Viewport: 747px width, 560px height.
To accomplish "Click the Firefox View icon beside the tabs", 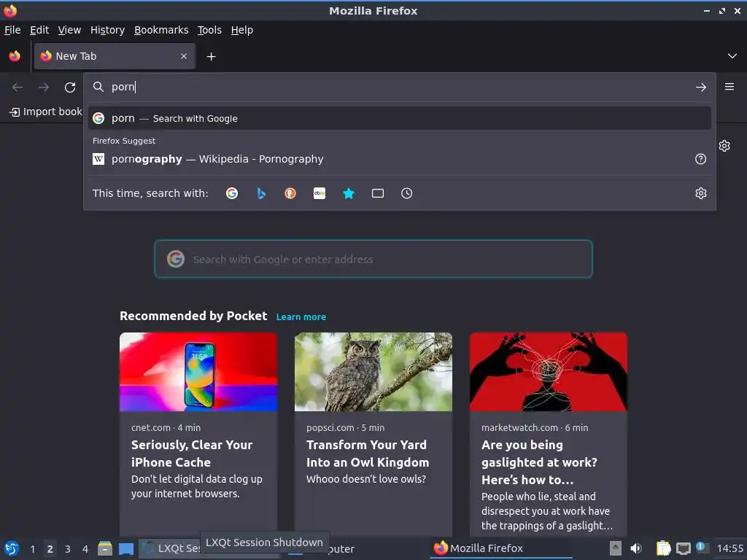I will (15, 56).
